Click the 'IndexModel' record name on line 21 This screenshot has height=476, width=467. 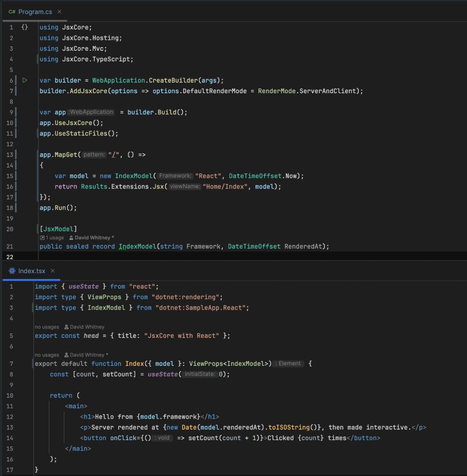point(137,247)
